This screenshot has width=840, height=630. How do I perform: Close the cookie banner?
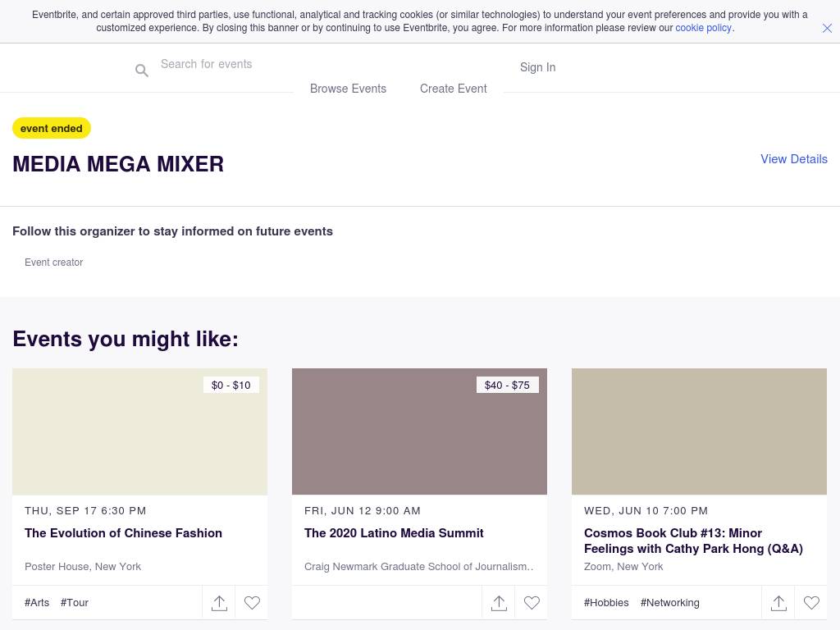coord(827,28)
